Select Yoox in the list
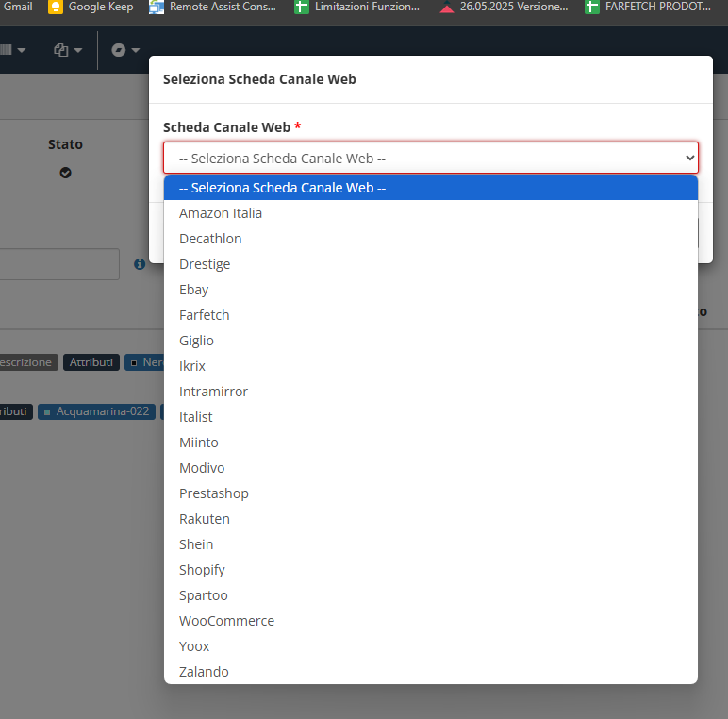728x719 pixels. (430, 646)
